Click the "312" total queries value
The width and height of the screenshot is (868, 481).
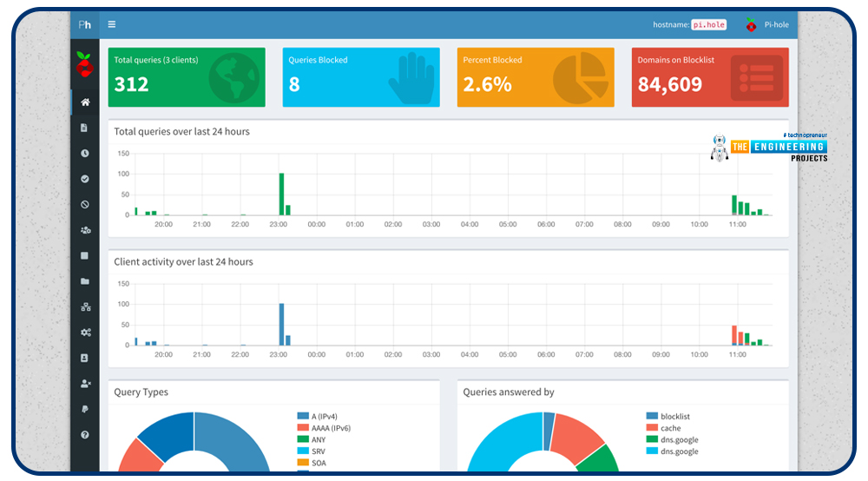(131, 84)
